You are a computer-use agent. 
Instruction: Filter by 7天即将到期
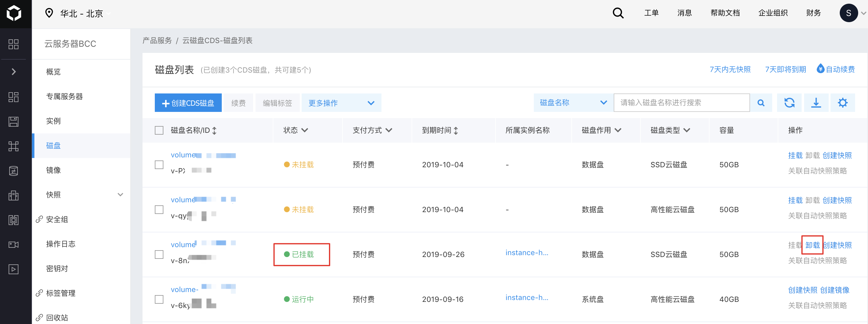tap(785, 69)
